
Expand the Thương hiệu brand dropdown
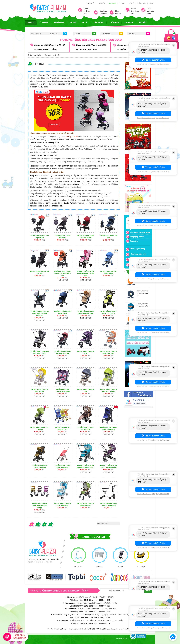[112, 34]
